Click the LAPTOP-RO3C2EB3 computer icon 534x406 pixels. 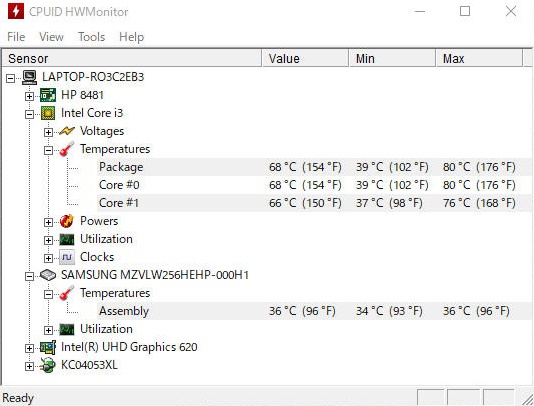click(29, 77)
